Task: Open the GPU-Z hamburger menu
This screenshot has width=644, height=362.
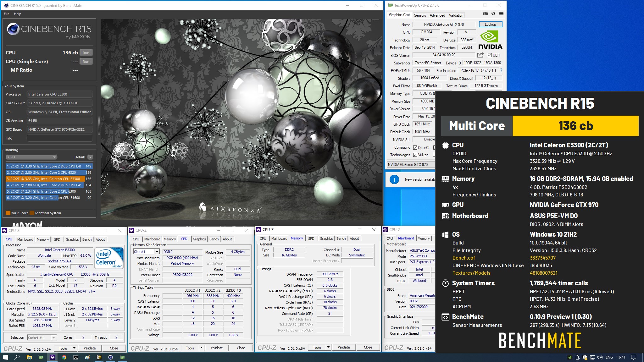Action: tap(501, 14)
